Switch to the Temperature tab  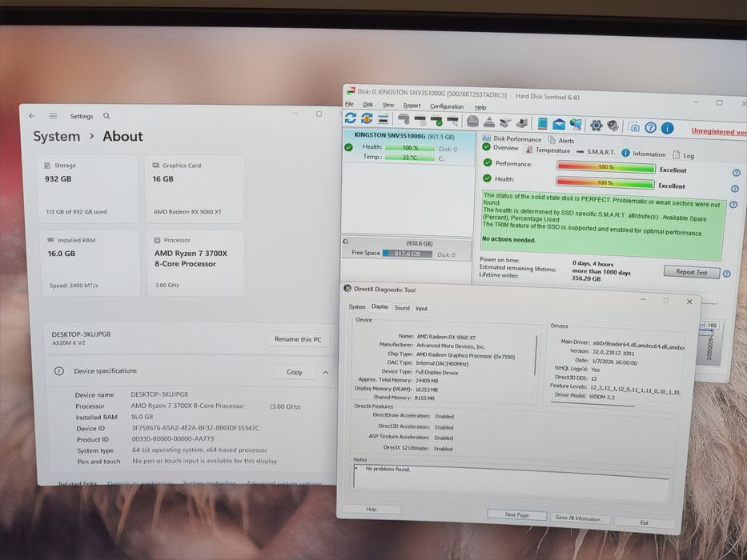tap(548, 150)
